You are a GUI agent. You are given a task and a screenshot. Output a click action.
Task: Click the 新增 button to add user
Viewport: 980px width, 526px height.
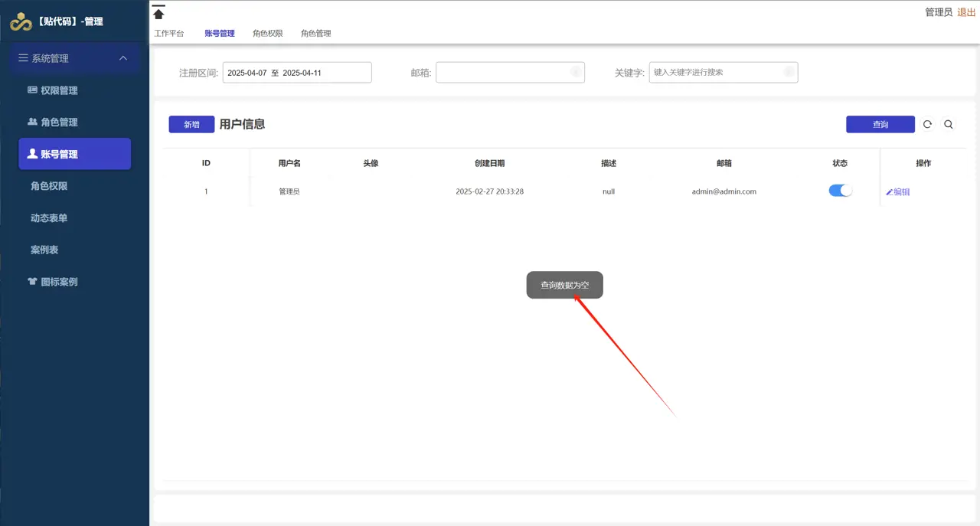pos(191,124)
